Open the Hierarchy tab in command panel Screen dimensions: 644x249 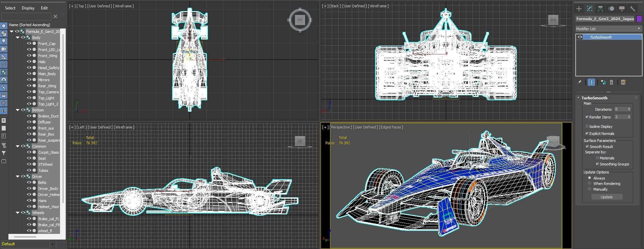pos(600,9)
